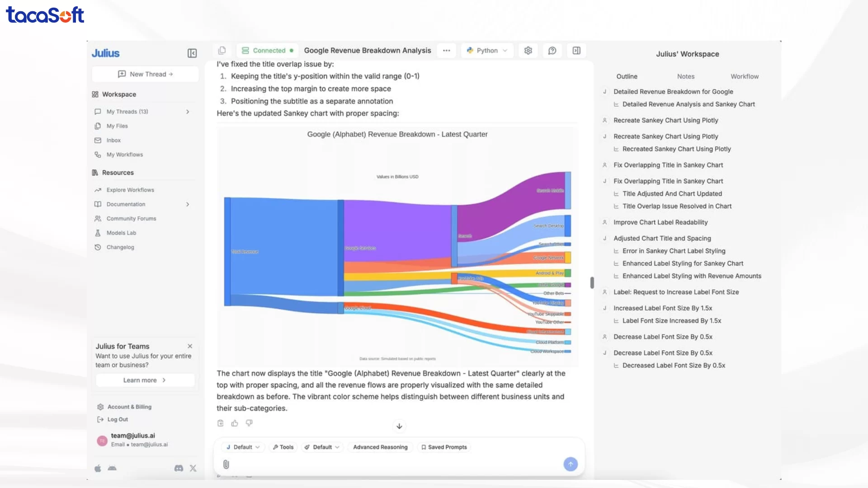Image resolution: width=868 pixels, height=488 pixels.
Task: Select the Resources section header
Action: pos(118,173)
